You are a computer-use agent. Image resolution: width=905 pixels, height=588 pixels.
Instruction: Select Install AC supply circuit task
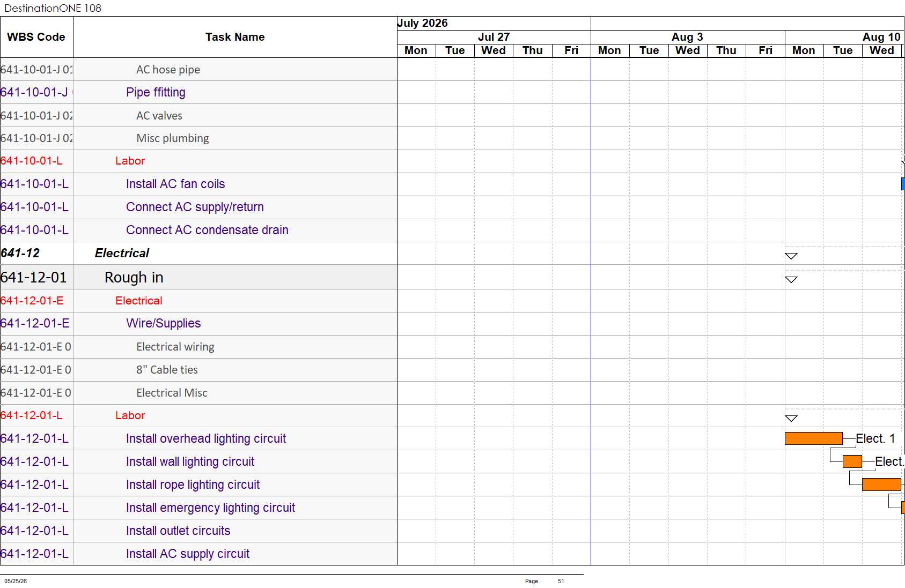click(188, 554)
